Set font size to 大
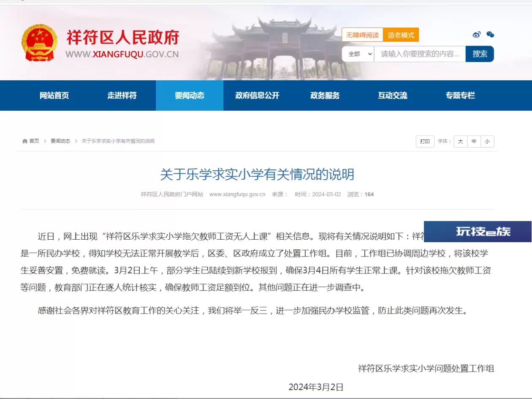The width and height of the screenshot is (532, 399). [x=460, y=142]
